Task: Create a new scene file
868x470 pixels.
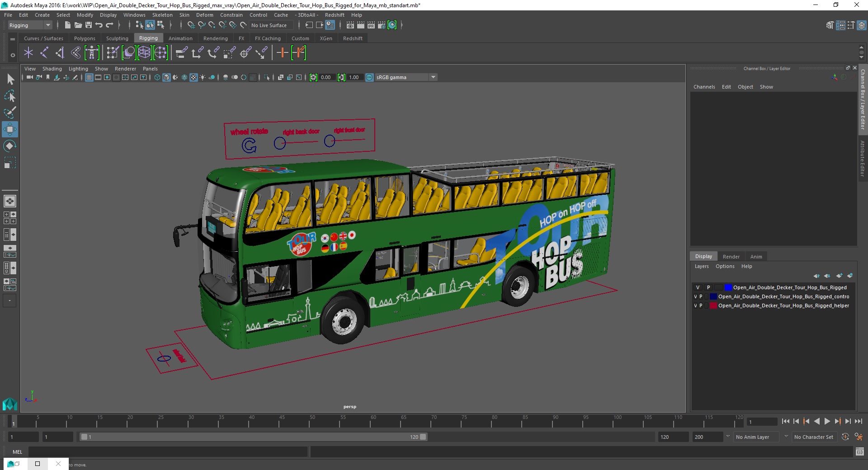Action: [67, 25]
